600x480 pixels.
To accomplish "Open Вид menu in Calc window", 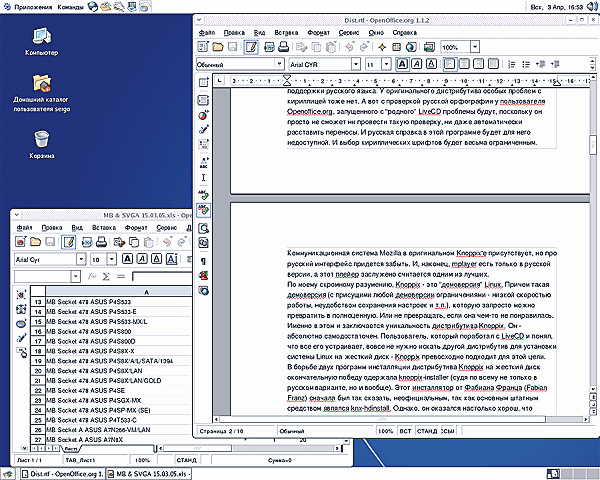I will [x=77, y=227].
